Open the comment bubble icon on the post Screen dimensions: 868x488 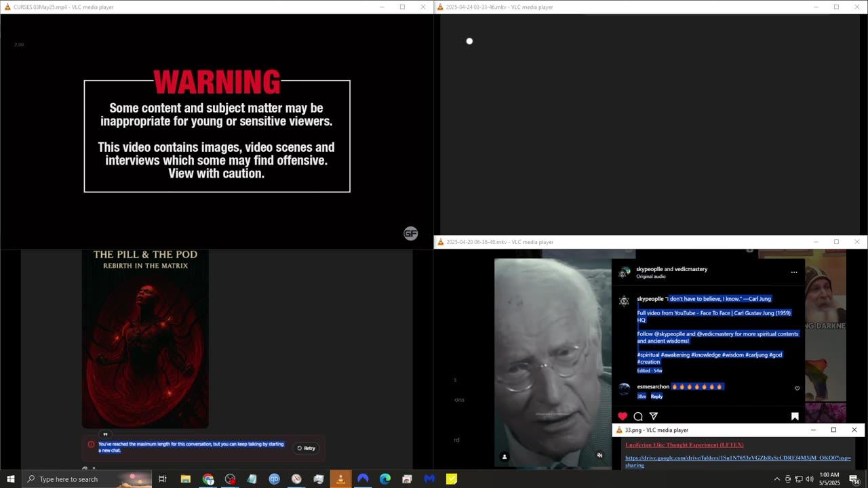638,416
